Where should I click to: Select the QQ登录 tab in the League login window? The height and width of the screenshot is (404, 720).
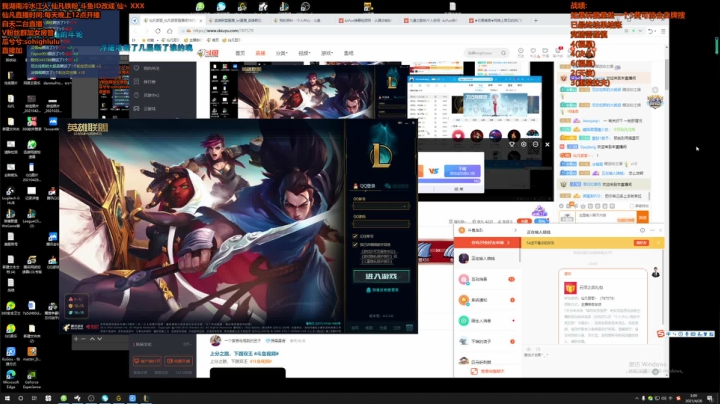(x=364, y=186)
